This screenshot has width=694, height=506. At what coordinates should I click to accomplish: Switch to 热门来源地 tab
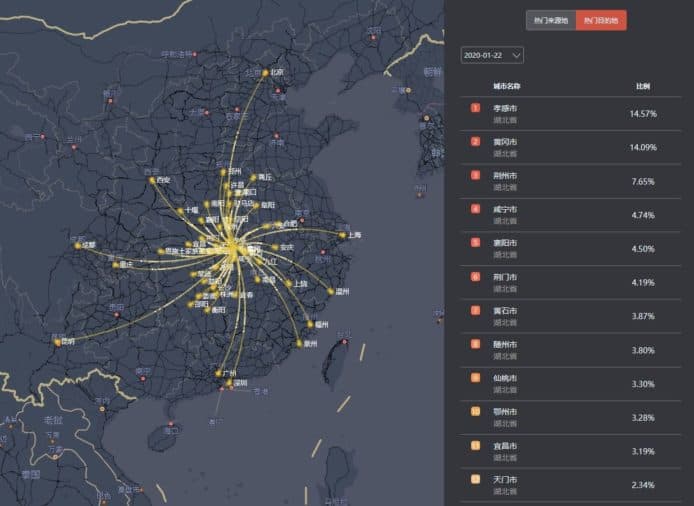pyautogui.click(x=551, y=20)
